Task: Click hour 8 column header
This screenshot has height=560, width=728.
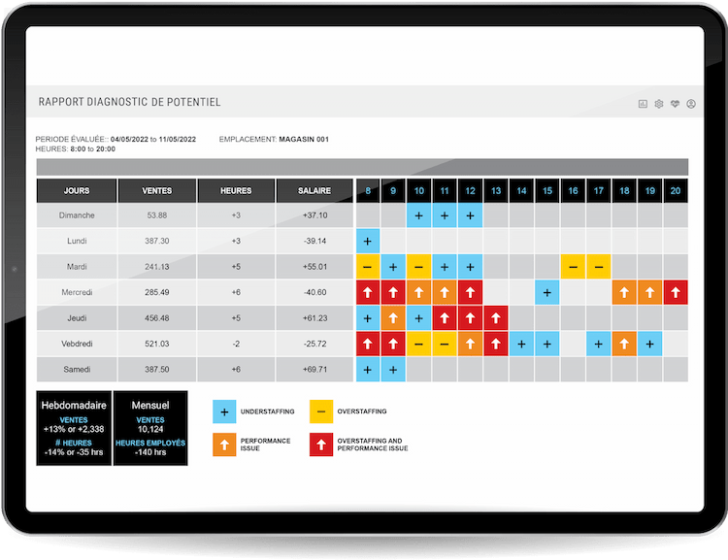Action: (x=368, y=190)
